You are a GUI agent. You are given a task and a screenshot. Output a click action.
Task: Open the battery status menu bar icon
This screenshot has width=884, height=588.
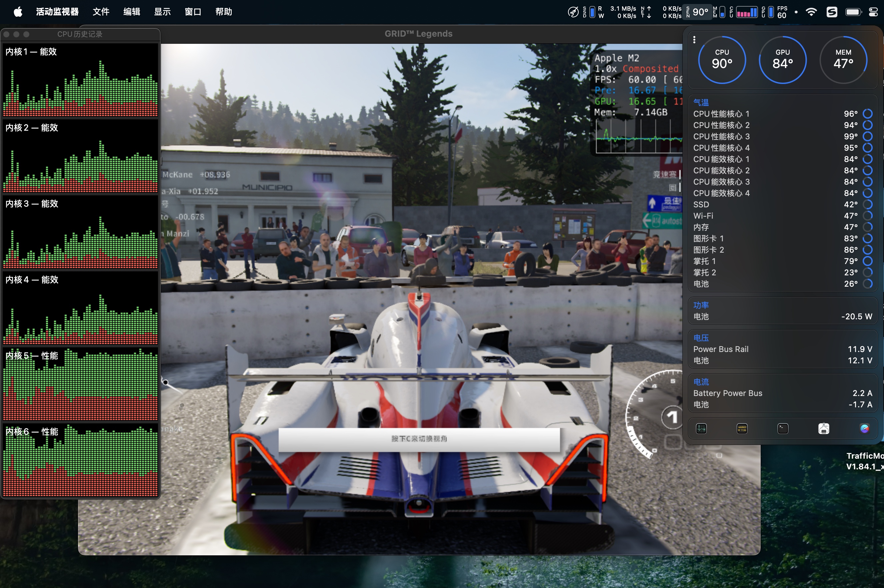pos(853,12)
